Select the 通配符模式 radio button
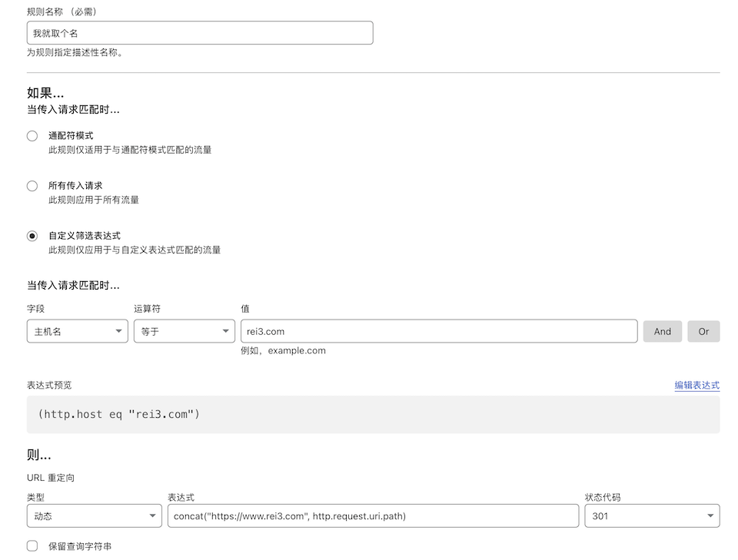 [32, 136]
